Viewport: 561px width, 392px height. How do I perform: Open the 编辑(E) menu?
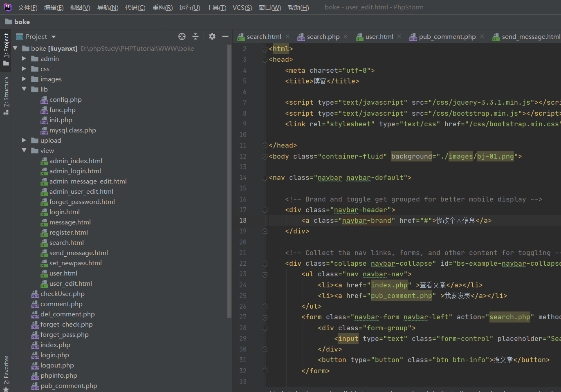click(54, 8)
